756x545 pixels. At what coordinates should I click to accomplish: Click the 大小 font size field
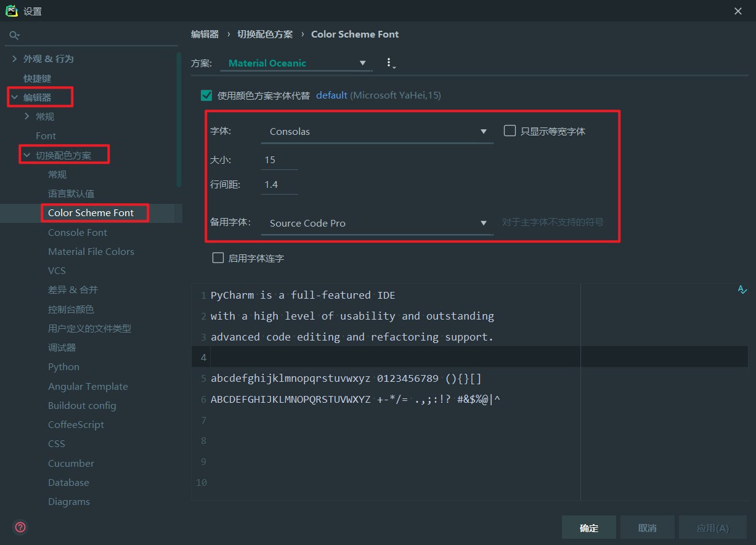(x=280, y=160)
